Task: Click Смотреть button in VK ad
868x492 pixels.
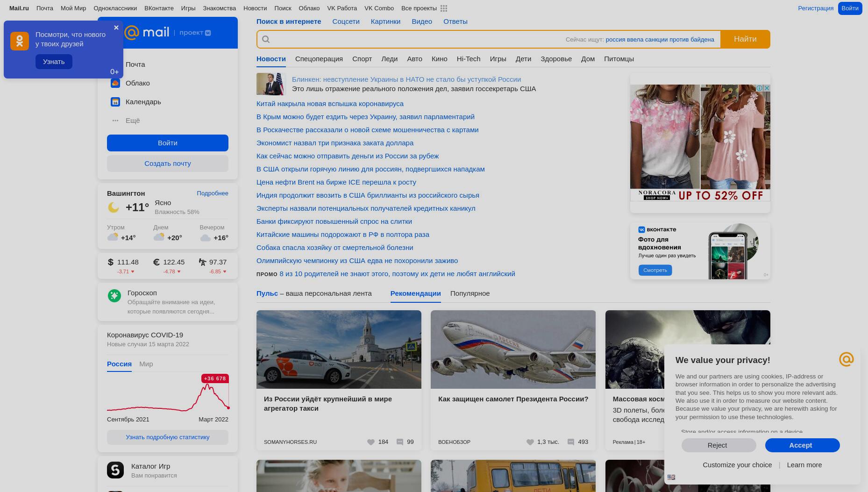Action: pos(655,270)
